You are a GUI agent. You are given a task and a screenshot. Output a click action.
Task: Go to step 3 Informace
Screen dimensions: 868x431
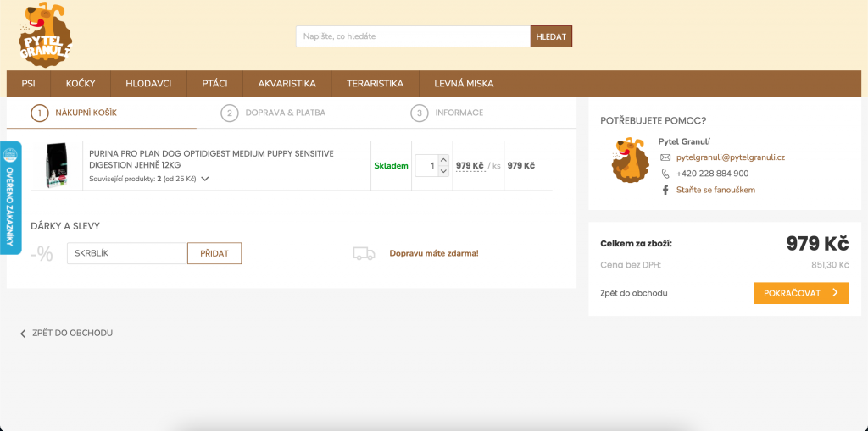pyautogui.click(x=447, y=113)
